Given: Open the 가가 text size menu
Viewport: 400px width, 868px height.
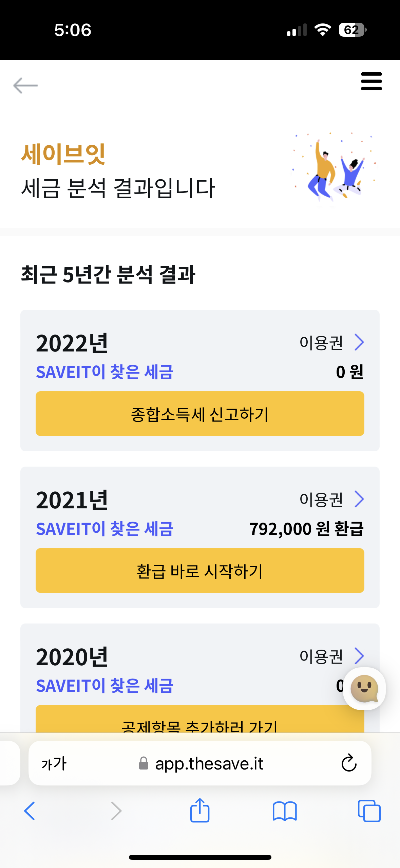Looking at the screenshot, I should coord(54,764).
